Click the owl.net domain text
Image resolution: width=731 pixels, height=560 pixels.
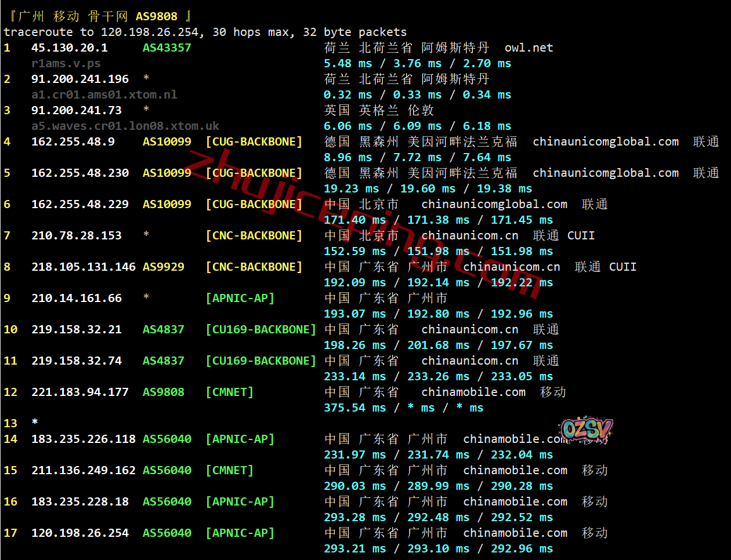tap(529, 48)
